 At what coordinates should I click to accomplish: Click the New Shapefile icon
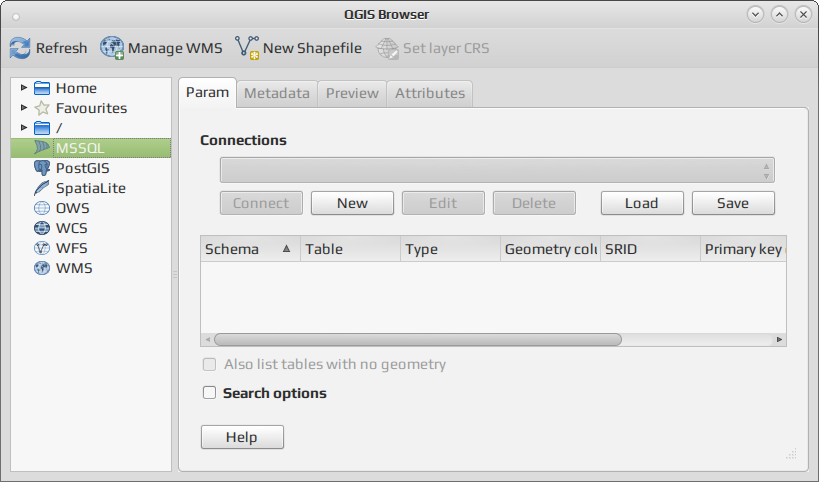(x=247, y=48)
